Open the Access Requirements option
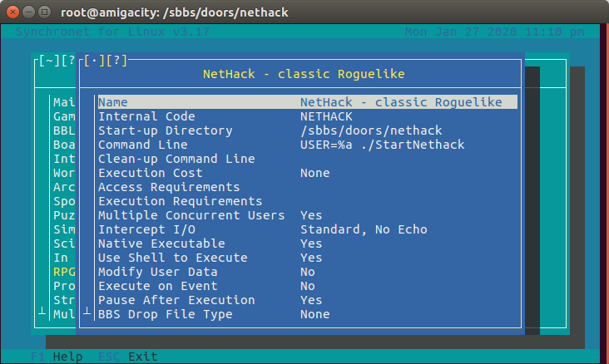Viewport: 609px width, 364px height. [308, 187]
